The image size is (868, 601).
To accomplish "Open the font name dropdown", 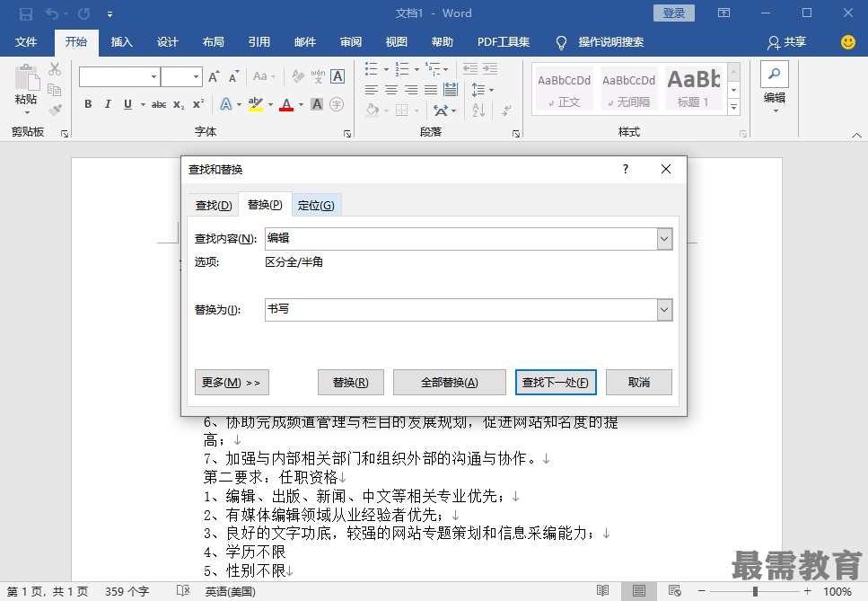I will (x=153, y=77).
